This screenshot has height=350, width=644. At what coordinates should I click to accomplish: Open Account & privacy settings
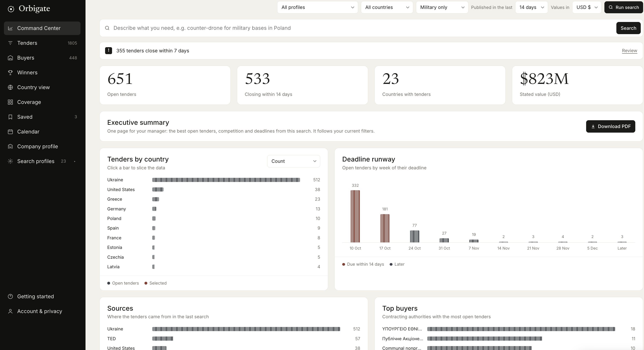click(x=42, y=311)
